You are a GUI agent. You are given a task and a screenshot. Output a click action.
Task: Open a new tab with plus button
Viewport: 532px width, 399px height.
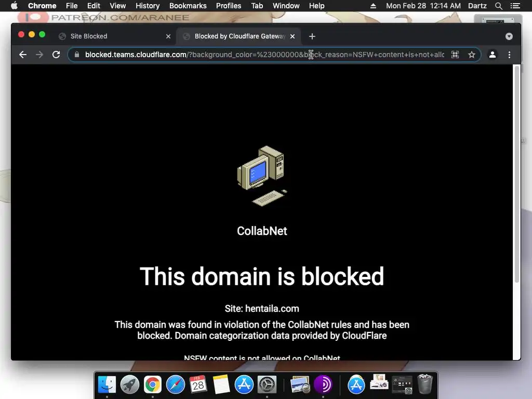(x=312, y=36)
